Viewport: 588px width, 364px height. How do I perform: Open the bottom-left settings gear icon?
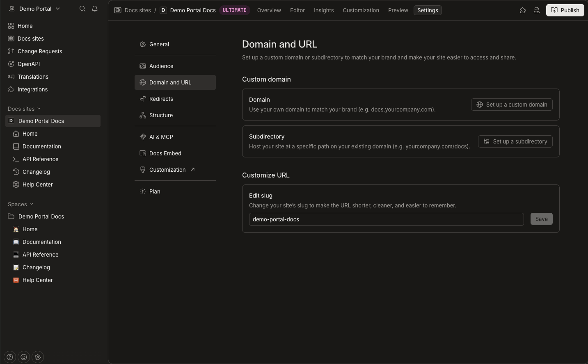pos(38,357)
